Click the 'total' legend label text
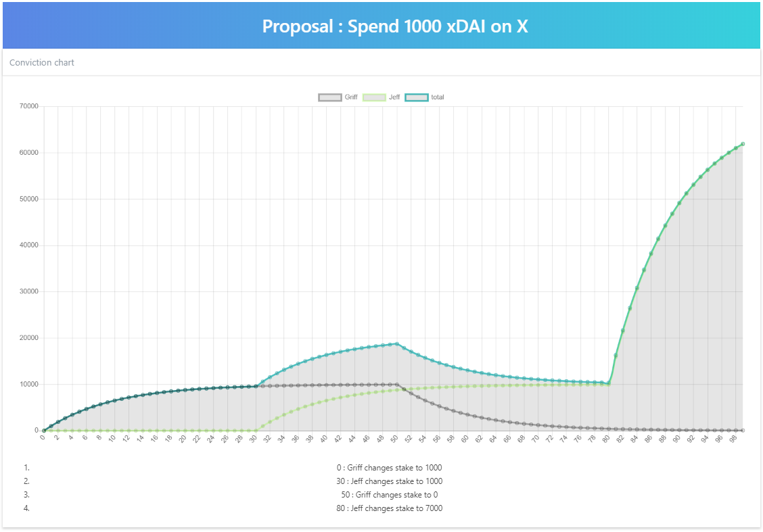 [438, 97]
